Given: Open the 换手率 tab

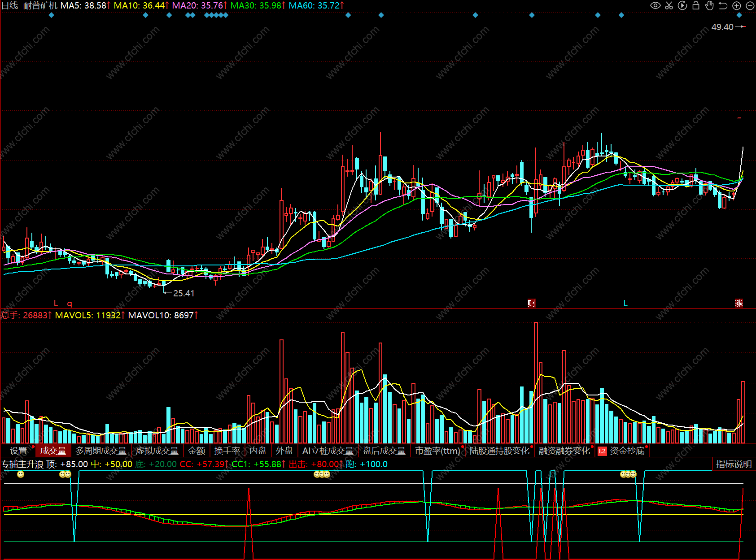Looking at the screenshot, I should 227,451.
